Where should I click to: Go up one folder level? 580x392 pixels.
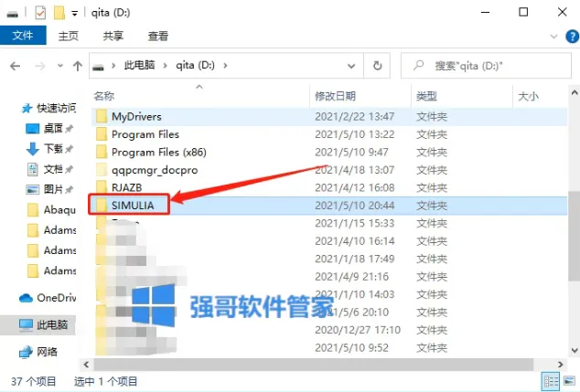78,66
